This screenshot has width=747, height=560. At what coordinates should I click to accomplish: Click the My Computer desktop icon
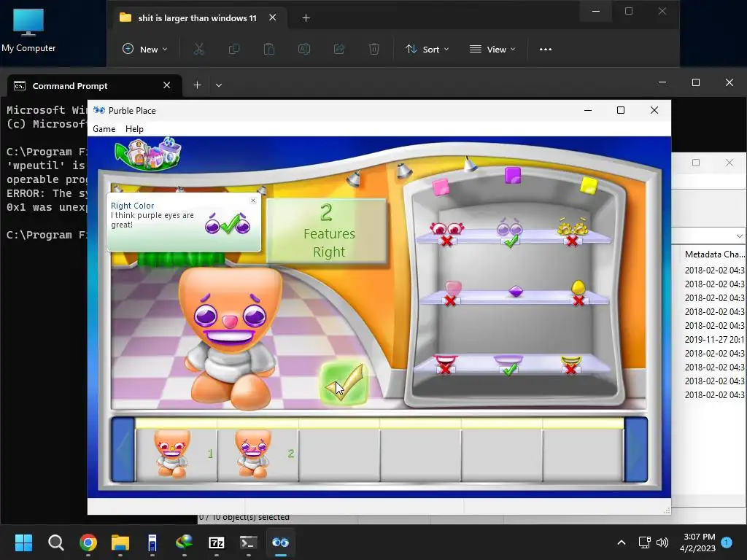tap(28, 29)
